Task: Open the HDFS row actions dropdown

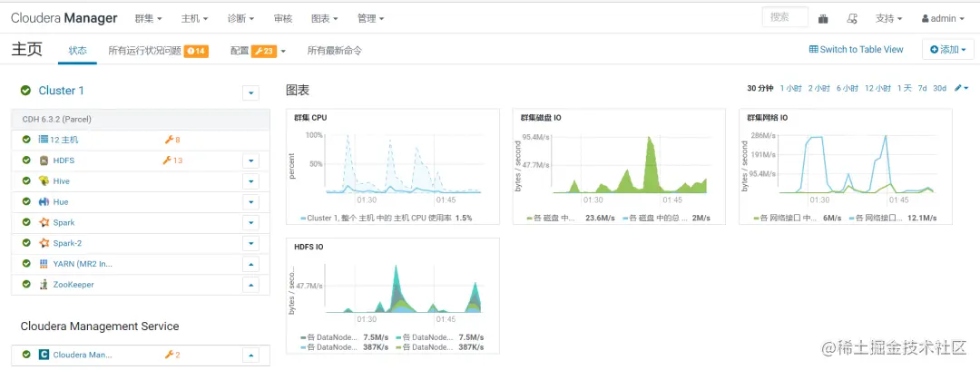Action: [250, 161]
